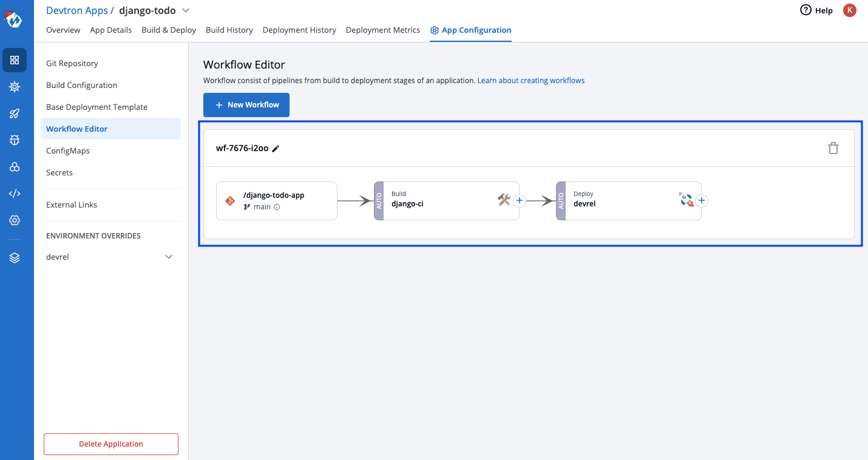The image size is (868, 460).
Task: Open the Learn about creating workflows link
Action: pos(531,80)
